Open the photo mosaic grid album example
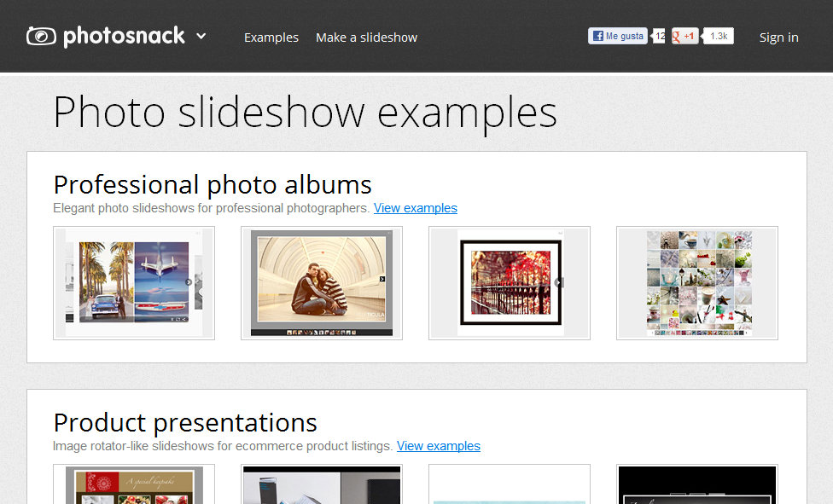 pos(696,281)
